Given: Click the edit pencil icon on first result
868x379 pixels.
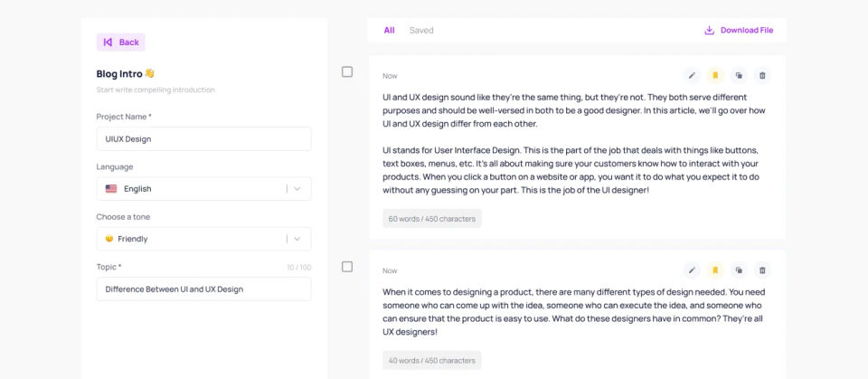Looking at the screenshot, I should click(x=692, y=75).
